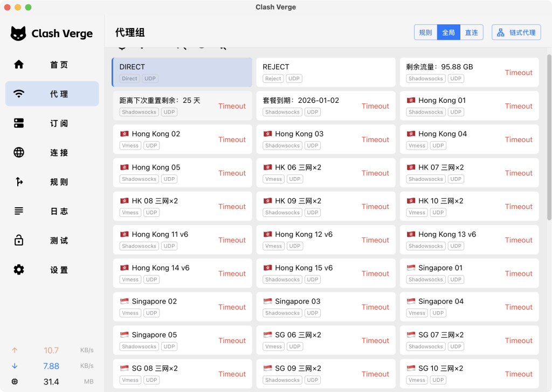552x392 pixels.
Task: Open settings via the 设置 gear icon
Action: pos(18,270)
